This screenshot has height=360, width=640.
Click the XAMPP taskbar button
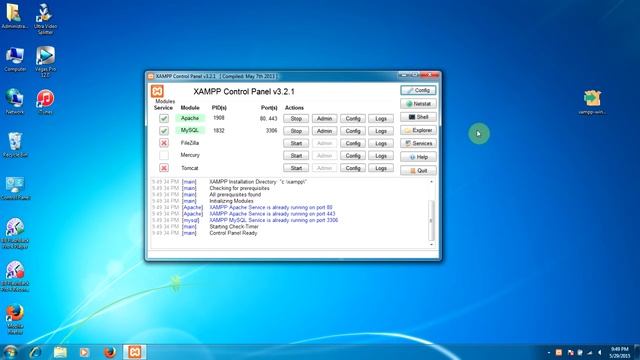(x=134, y=352)
